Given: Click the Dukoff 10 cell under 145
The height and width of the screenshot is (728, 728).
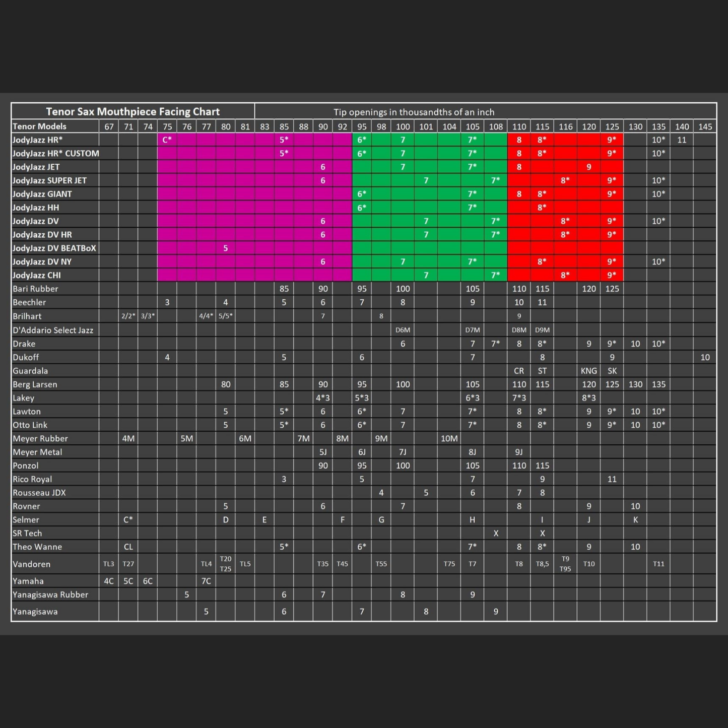Looking at the screenshot, I should [705, 357].
